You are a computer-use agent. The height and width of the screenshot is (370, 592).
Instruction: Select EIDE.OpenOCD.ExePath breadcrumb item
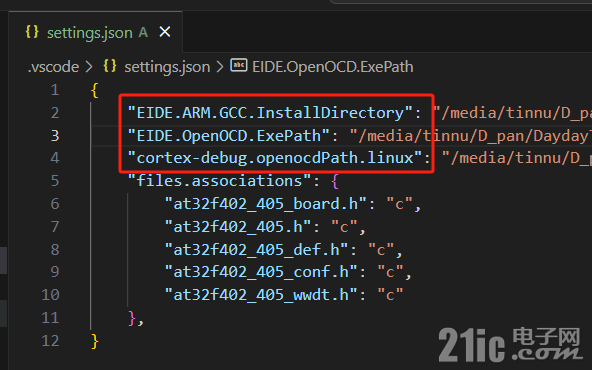pos(333,67)
